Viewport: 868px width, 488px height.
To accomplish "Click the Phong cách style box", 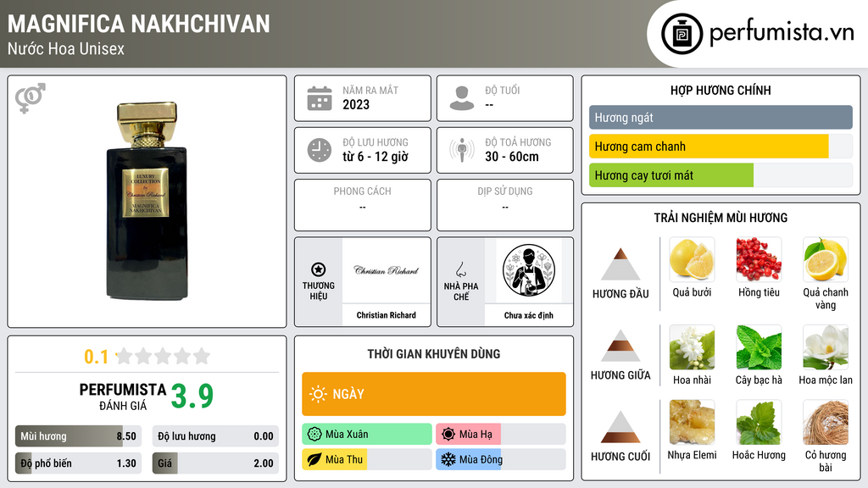I will (363, 205).
